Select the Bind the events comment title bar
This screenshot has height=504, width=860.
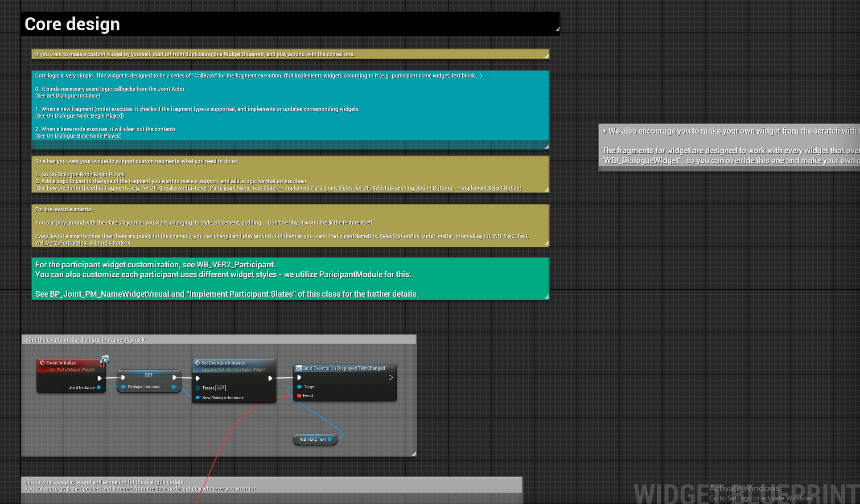[218, 340]
